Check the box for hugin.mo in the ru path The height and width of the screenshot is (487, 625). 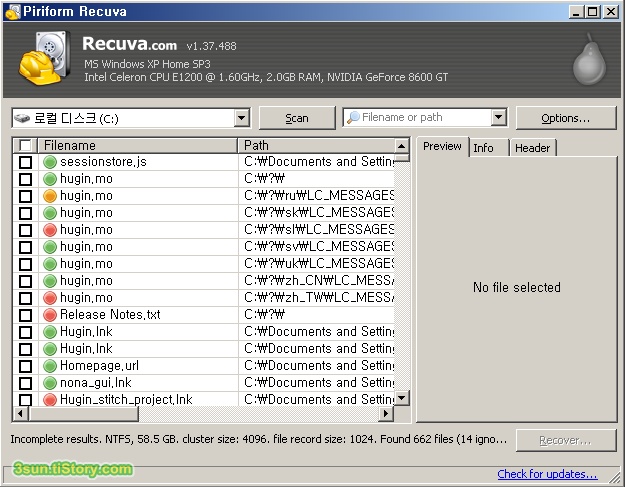point(26,196)
